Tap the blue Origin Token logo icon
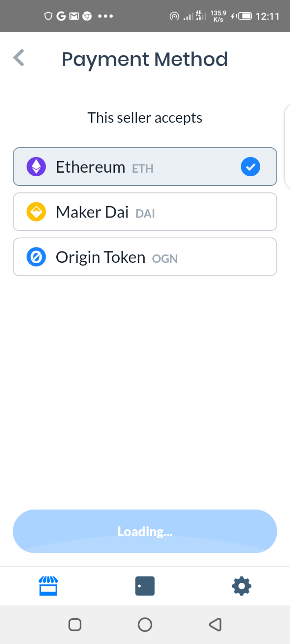290x644 pixels. (36, 257)
